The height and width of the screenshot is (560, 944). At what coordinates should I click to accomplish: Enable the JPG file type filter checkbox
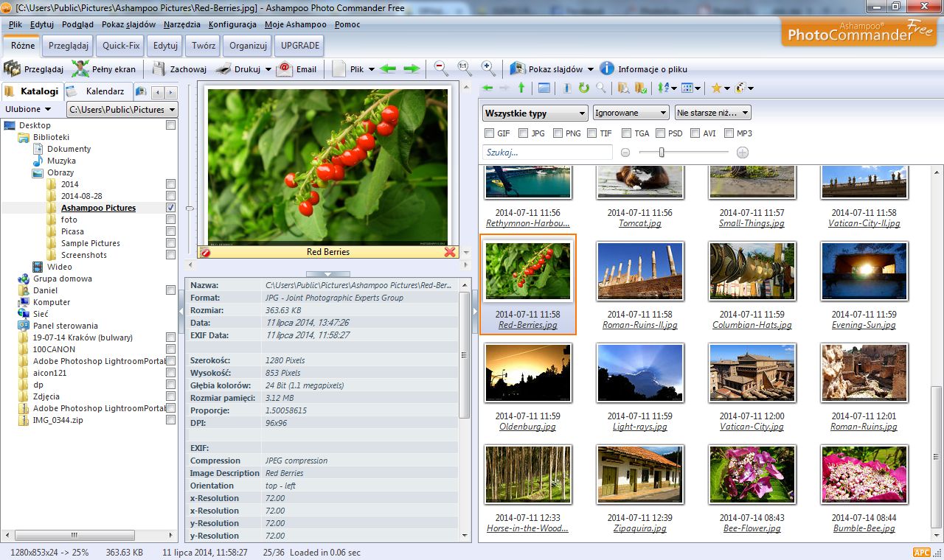pos(523,133)
